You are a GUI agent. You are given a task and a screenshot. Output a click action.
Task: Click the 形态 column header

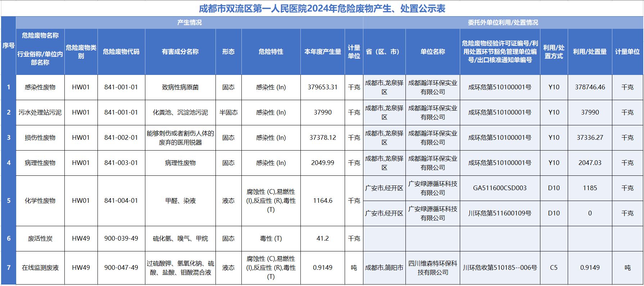tap(228, 52)
